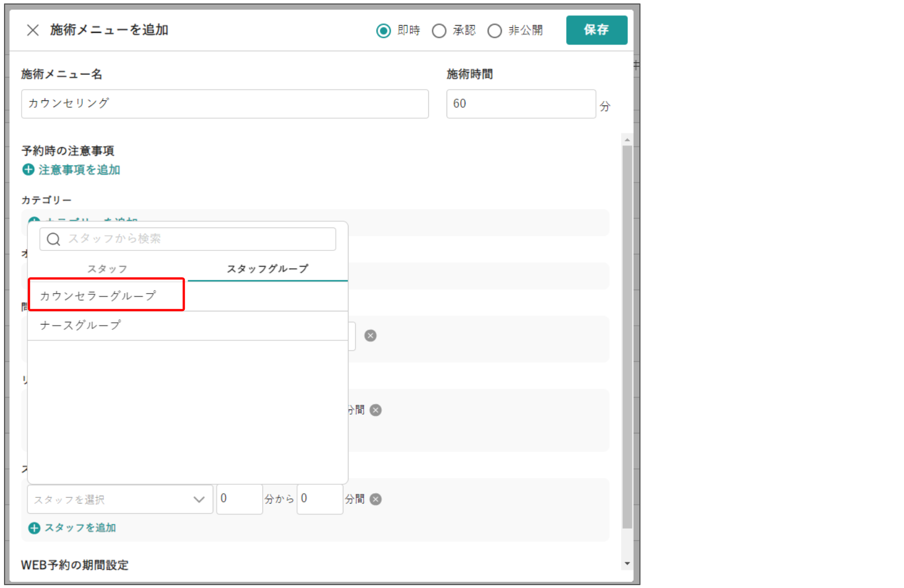Click the search magnifier icon in staff search
This screenshot has width=904, height=588.
(x=54, y=239)
